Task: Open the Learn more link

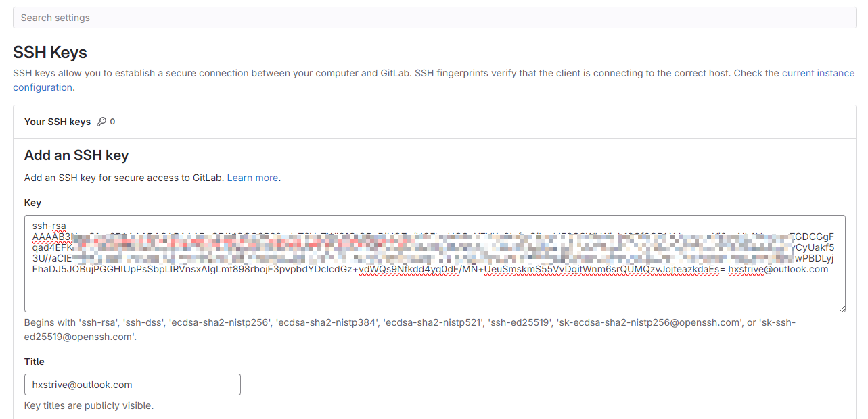Action: pyautogui.click(x=252, y=178)
